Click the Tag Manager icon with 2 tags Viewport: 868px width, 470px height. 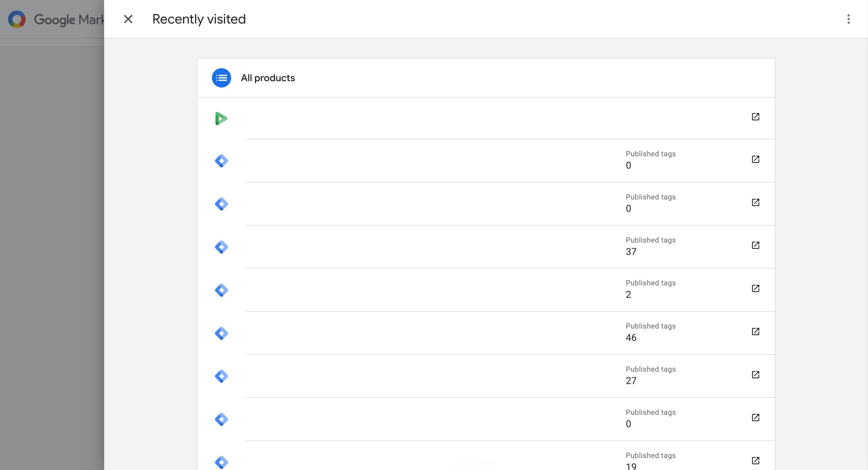[222, 290]
